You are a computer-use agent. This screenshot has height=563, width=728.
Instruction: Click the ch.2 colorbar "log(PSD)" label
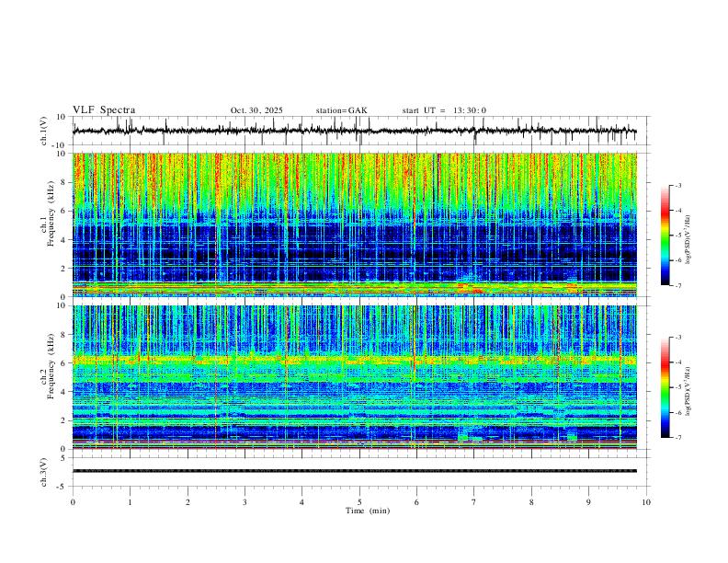pos(688,391)
